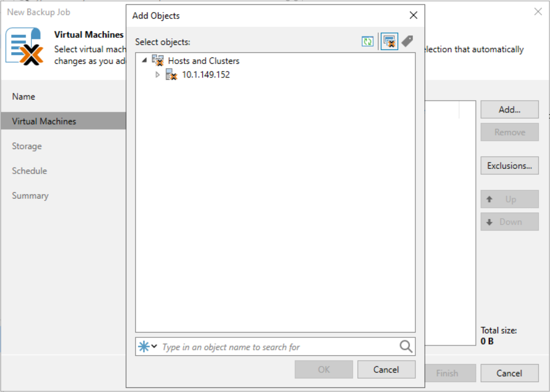Image resolution: width=550 pixels, height=392 pixels.
Task: Click the Add button
Action: 509,109
